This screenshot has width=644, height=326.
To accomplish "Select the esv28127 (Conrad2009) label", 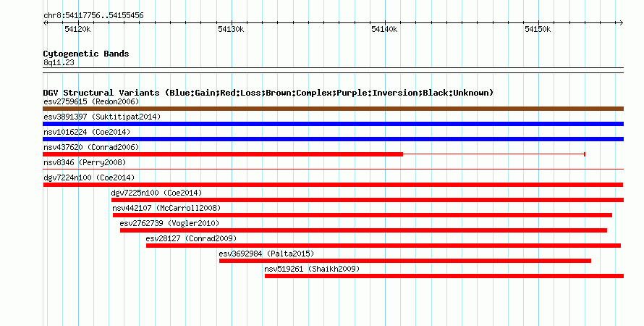I will pyautogui.click(x=191, y=238).
